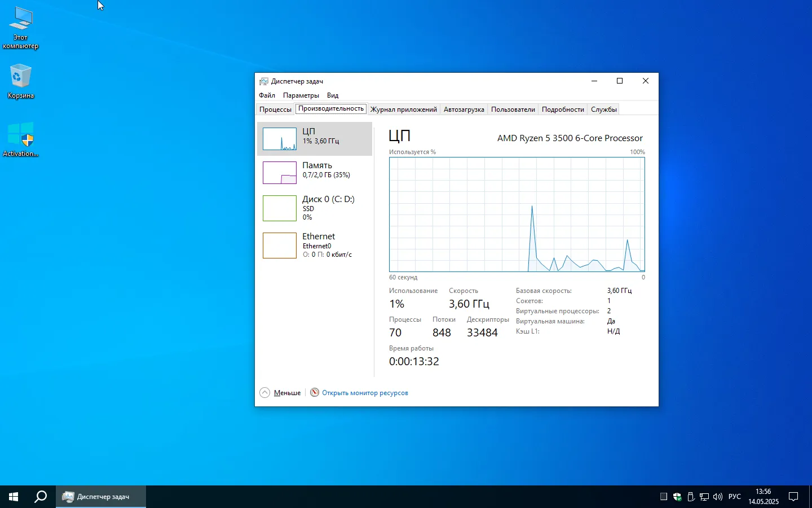Viewport: 812px width, 508px height.
Task: Close the Диспетчер задач window
Action: (x=646, y=81)
